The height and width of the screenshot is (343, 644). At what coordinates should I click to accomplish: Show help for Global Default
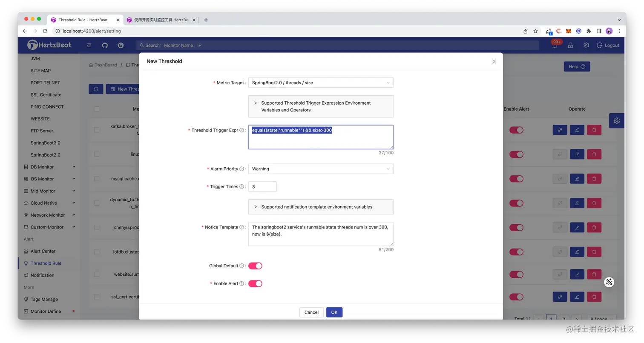coord(241,266)
